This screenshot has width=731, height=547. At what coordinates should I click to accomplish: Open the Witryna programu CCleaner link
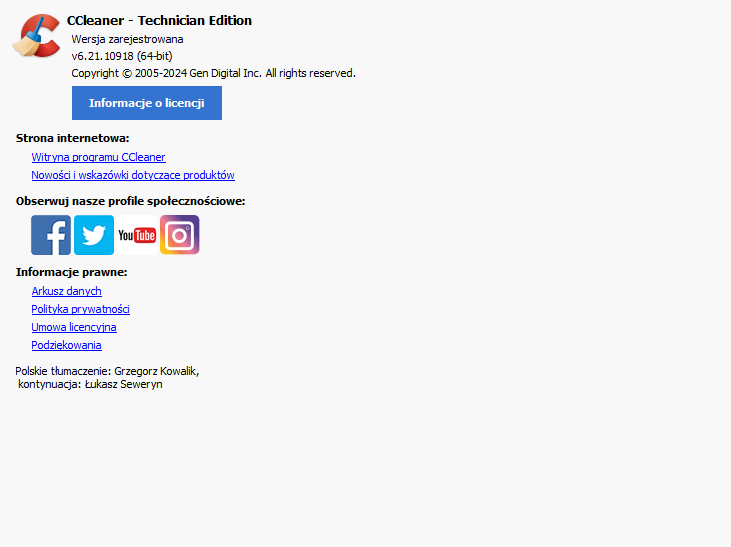point(98,157)
